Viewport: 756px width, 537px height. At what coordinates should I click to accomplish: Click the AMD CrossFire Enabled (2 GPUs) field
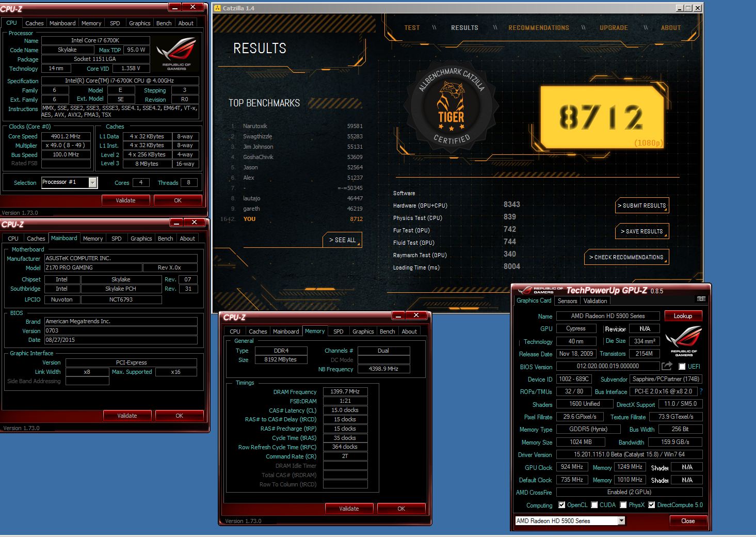click(x=629, y=492)
